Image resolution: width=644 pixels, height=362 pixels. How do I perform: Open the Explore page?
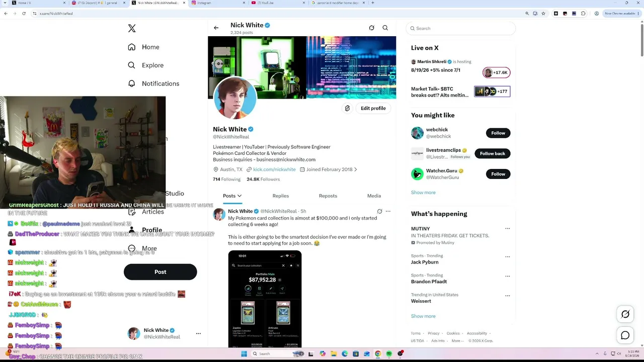pos(145,65)
